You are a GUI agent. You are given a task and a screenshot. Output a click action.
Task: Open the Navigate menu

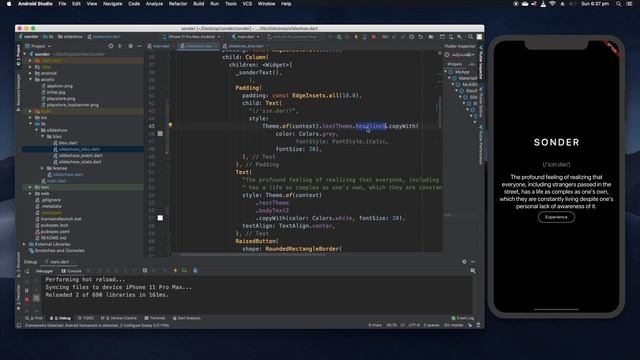click(x=112, y=4)
